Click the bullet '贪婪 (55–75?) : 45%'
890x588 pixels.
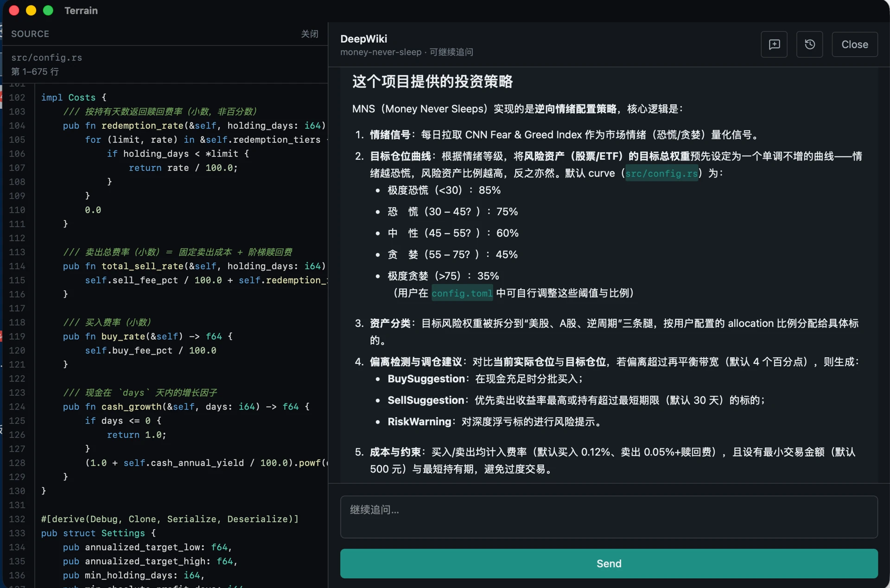(453, 254)
